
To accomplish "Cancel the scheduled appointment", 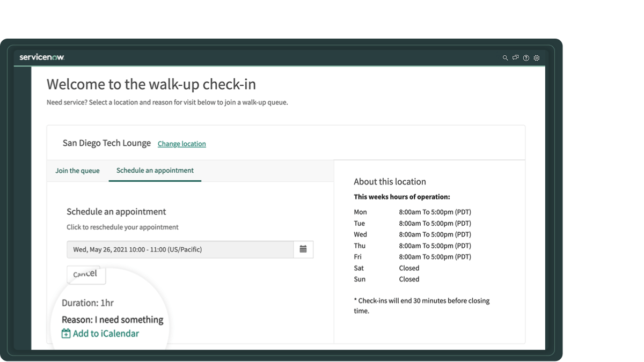I will pos(86,275).
